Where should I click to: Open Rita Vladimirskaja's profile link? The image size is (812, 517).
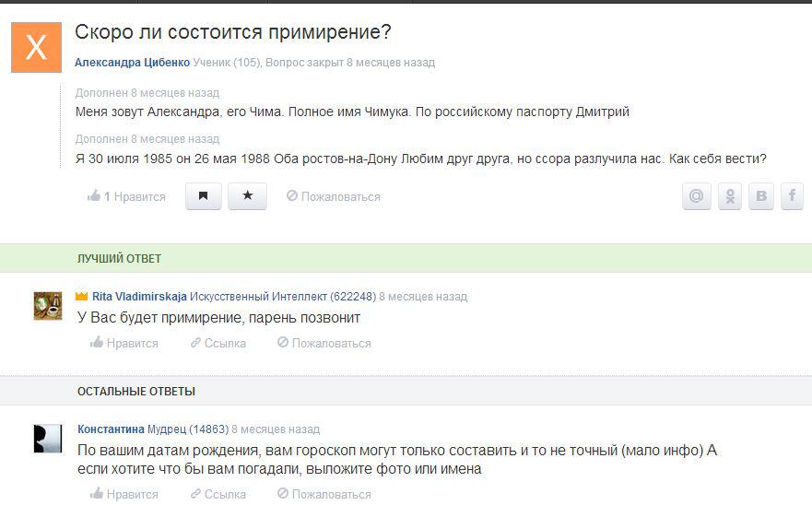139,297
